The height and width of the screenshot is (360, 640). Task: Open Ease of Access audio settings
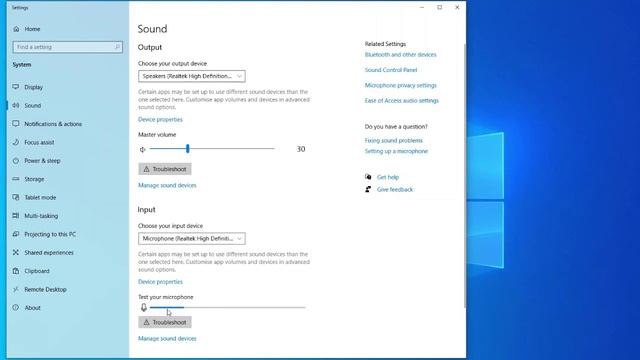[x=402, y=100]
